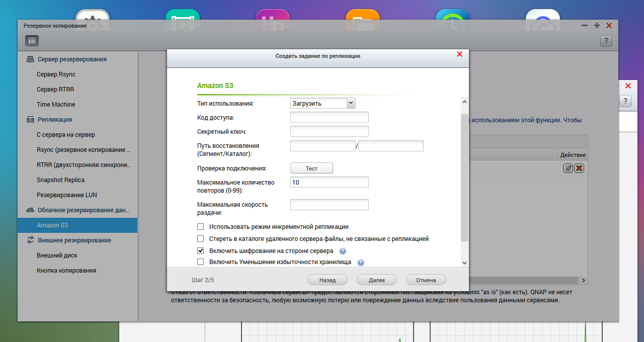Image resolution: width=644 pixels, height=342 pixels.
Task: Click the Далее button
Action: 377,280
